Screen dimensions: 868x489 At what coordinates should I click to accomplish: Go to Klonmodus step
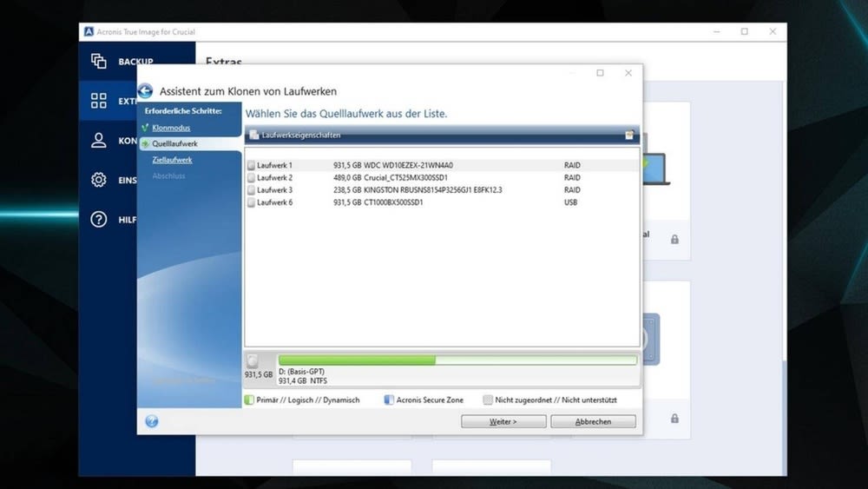click(x=171, y=128)
